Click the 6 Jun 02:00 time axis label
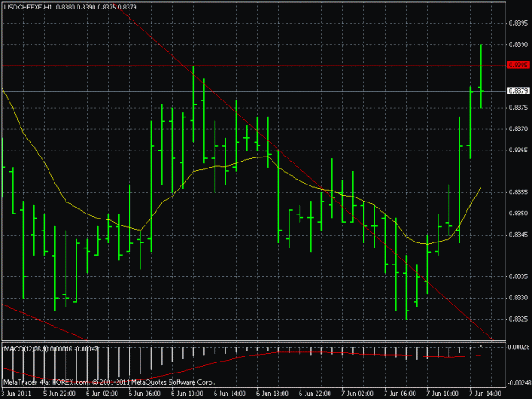This screenshot has height=399, width=532. [x=102, y=394]
